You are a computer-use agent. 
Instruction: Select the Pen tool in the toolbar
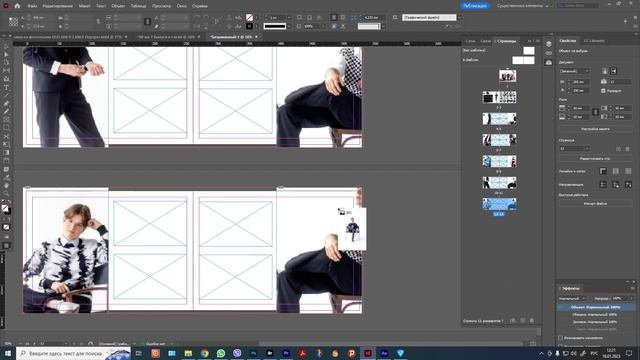[x=6, y=104]
